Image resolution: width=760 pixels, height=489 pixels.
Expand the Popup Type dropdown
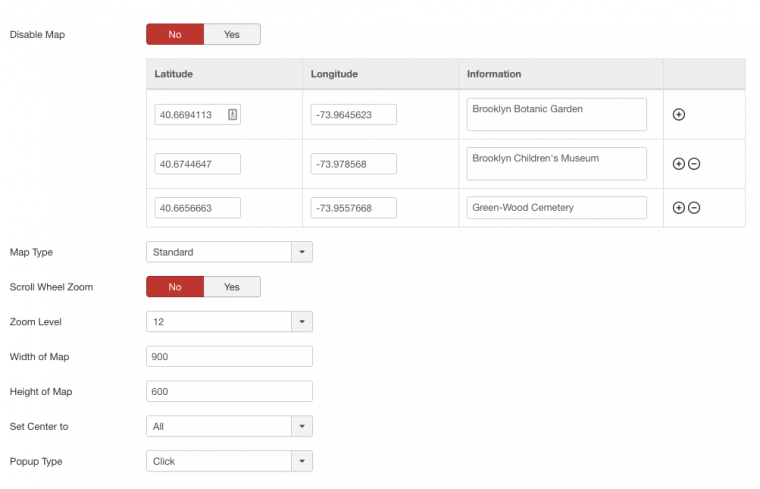[x=229, y=461]
